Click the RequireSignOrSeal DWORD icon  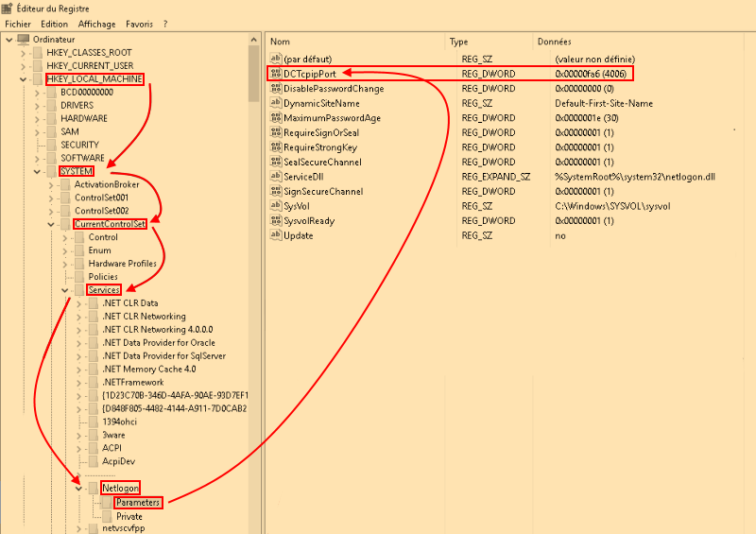[x=276, y=132]
